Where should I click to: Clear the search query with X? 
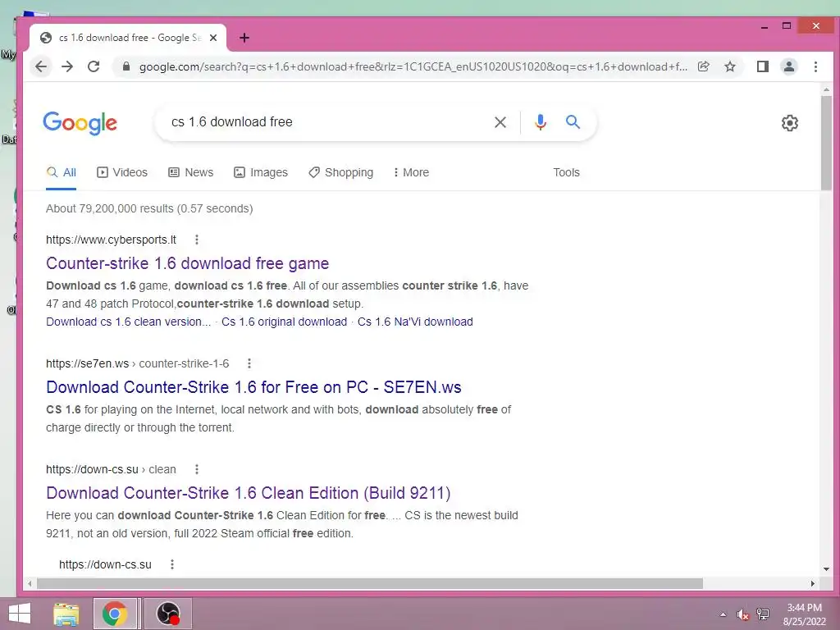500,122
